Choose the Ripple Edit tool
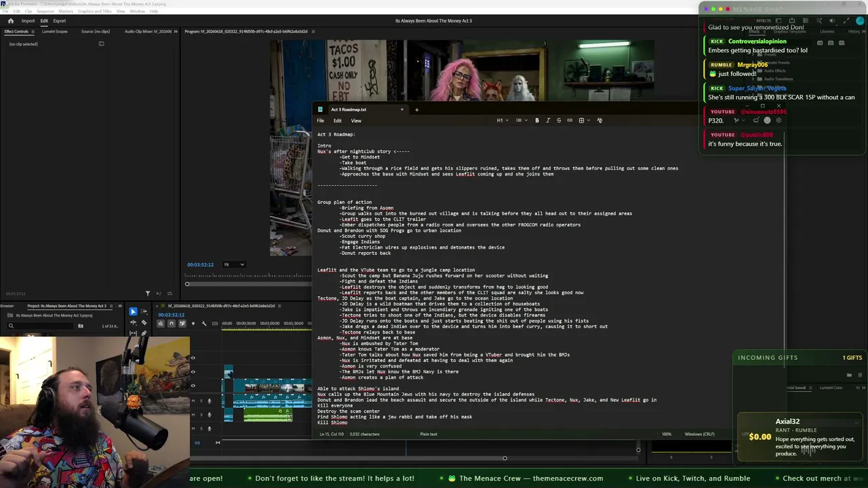 [x=133, y=322]
